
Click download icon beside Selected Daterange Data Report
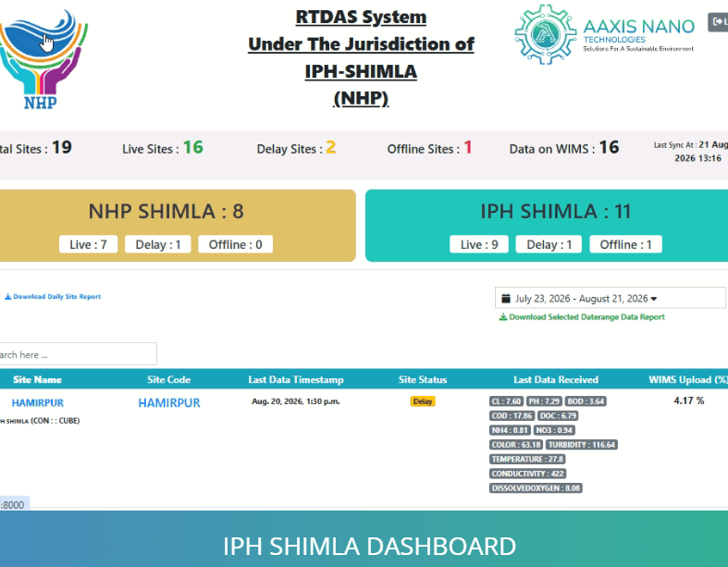coord(503,317)
